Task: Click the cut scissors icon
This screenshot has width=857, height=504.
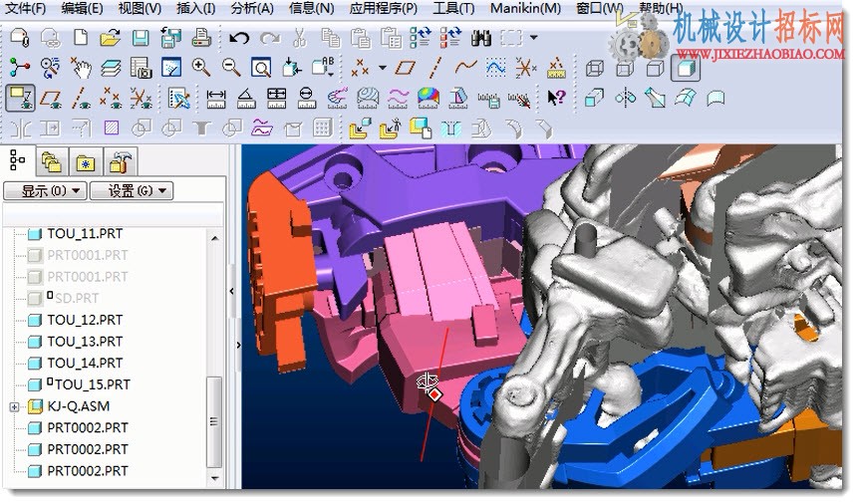Action: click(x=300, y=38)
